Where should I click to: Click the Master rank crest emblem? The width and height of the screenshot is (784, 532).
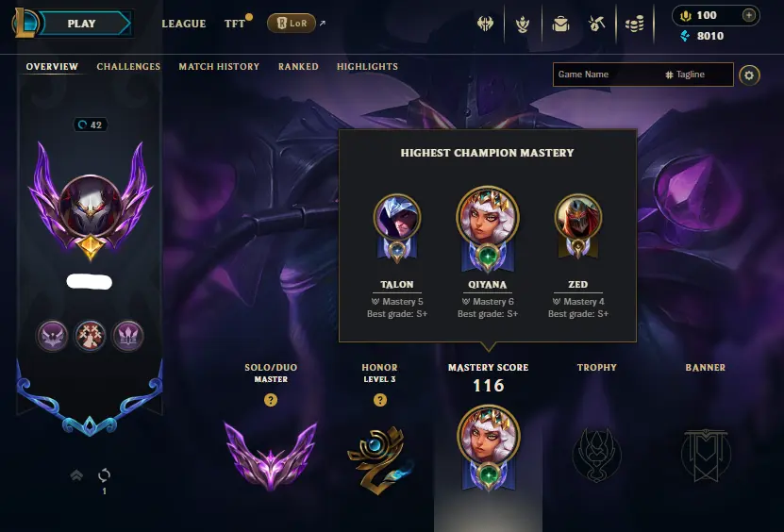[x=271, y=455]
